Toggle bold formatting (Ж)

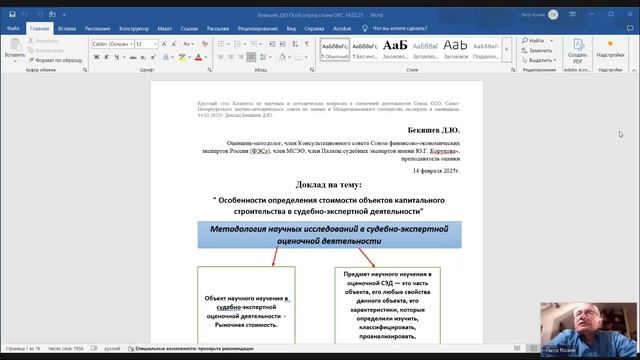click(x=96, y=57)
